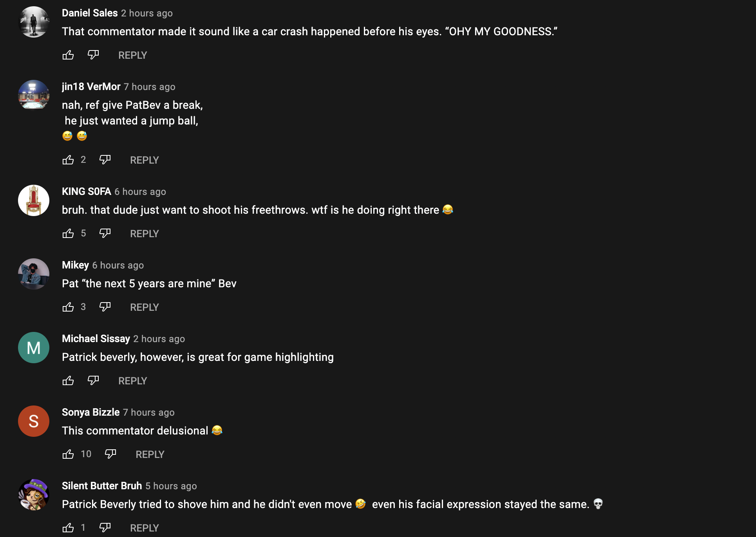Like Sonya Bizzle's delusional commentator comment
756x537 pixels.
click(68, 454)
